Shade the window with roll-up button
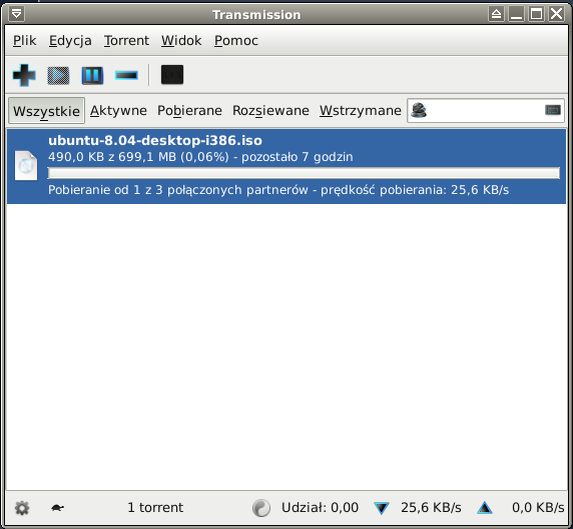The height and width of the screenshot is (529, 573). 496,14
